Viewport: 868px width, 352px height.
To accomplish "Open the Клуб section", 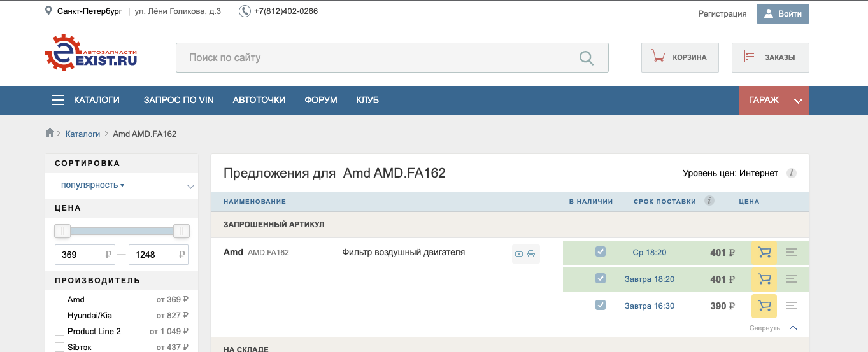I will [367, 100].
